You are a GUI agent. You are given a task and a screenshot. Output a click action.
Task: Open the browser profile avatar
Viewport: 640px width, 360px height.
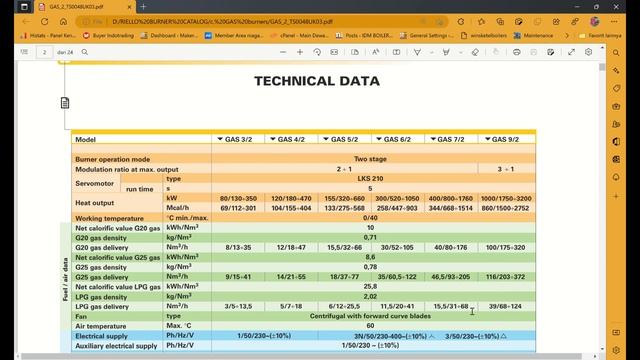click(595, 22)
